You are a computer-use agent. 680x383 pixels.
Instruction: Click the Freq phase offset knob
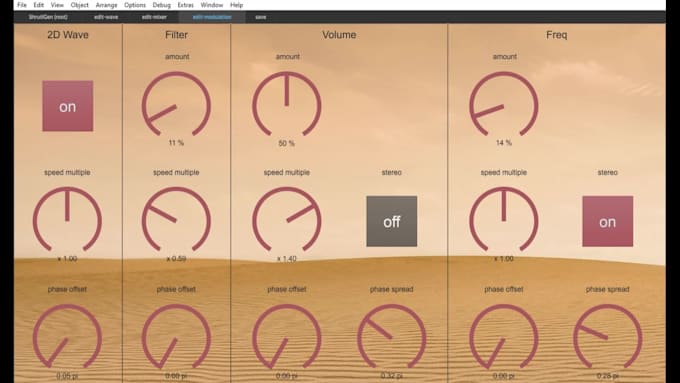[x=503, y=337]
